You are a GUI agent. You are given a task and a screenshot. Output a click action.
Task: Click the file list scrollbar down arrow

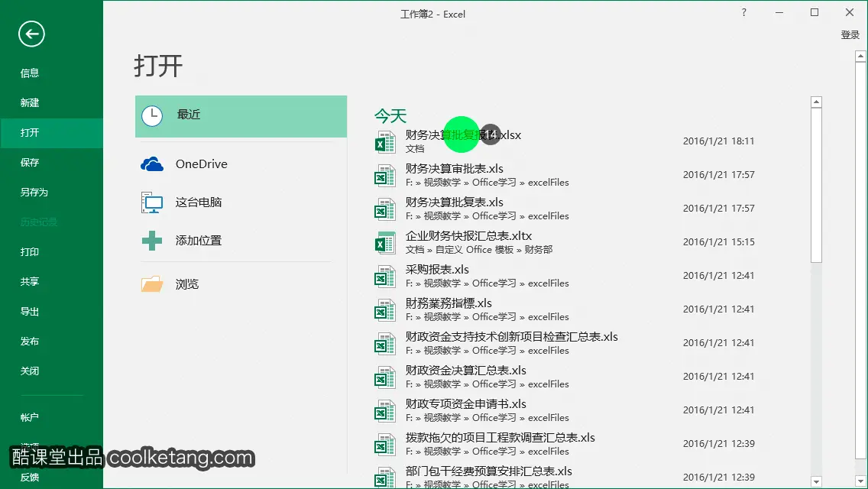(x=816, y=481)
